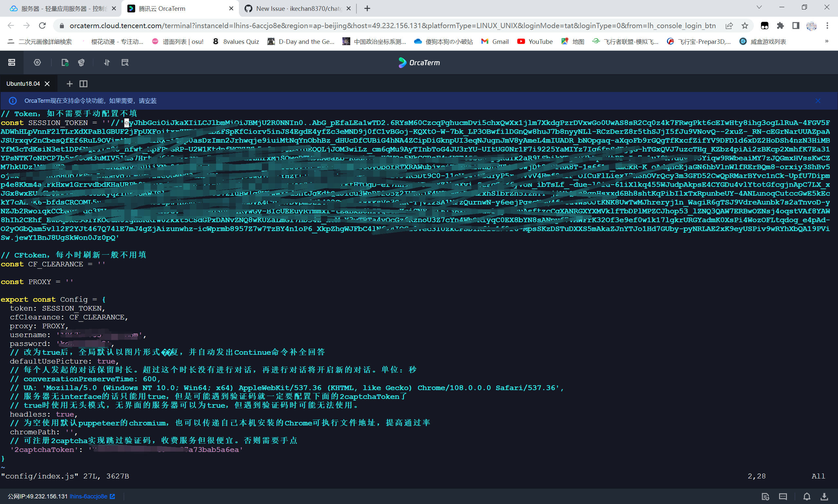Open the OrcaTerm settings gear icon

pyautogui.click(x=37, y=63)
